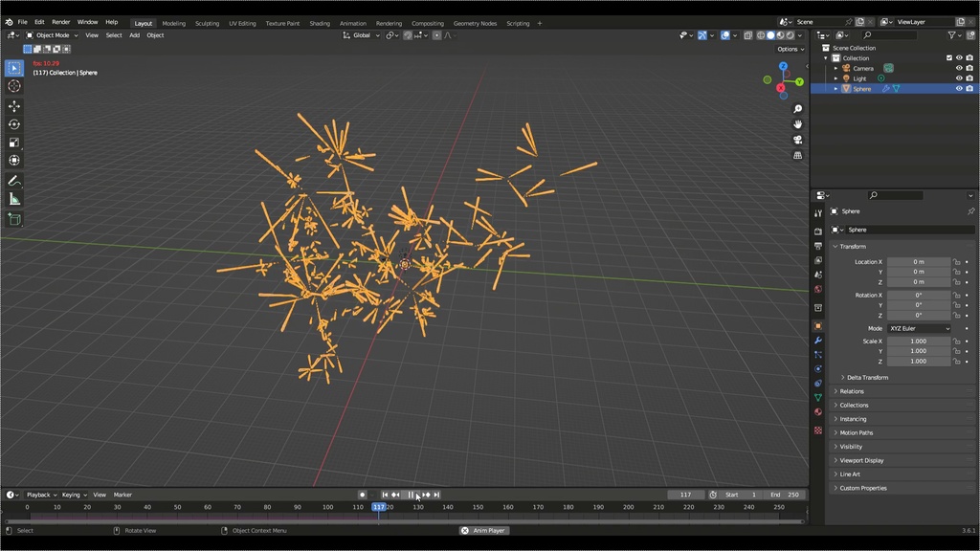The height and width of the screenshot is (551, 980).
Task: Jump to the timeline end frame
Action: [x=436, y=495]
